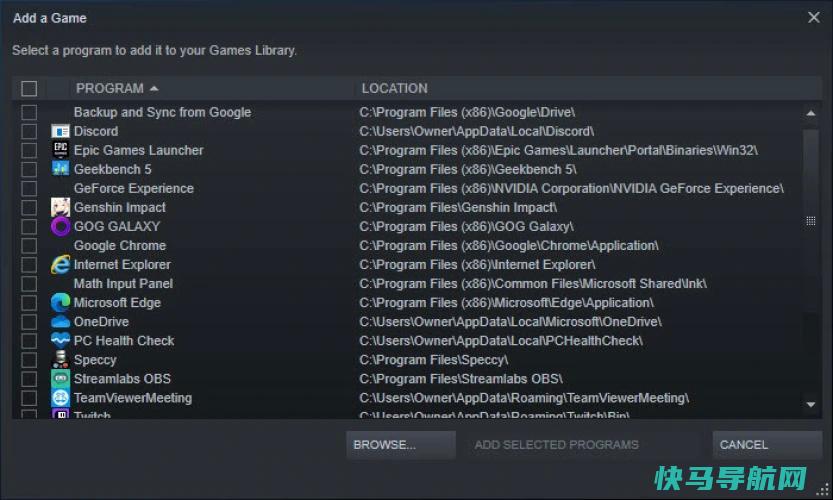Click the Microsoft Edge program name
Viewport: 833px width, 500px height.
[117, 303]
